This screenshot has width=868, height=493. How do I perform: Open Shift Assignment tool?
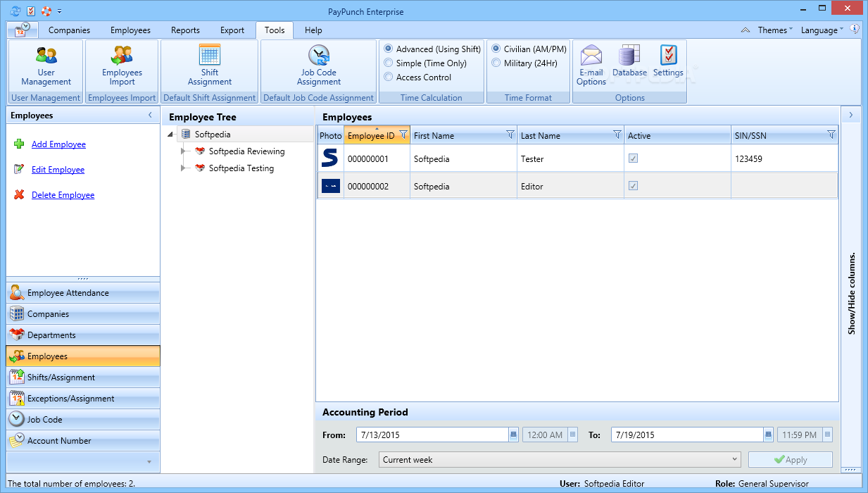click(210, 65)
